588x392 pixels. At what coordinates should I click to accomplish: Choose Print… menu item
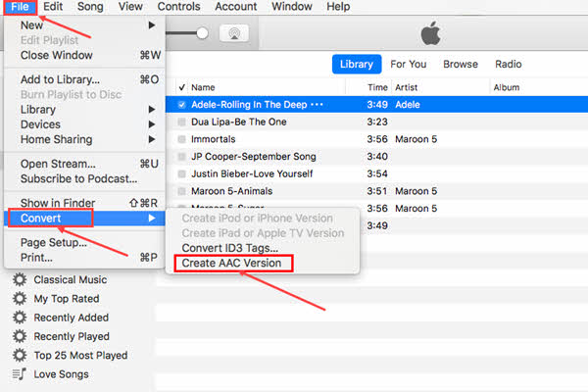click(x=84, y=258)
